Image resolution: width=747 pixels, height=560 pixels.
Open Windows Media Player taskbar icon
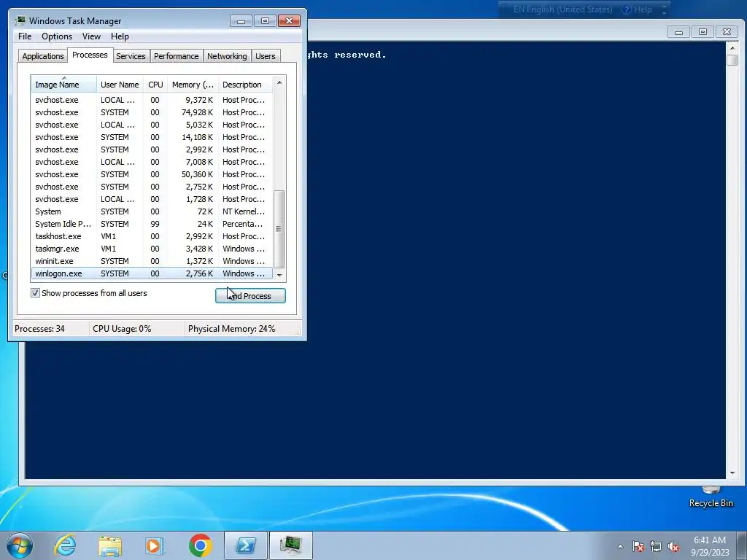click(155, 545)
